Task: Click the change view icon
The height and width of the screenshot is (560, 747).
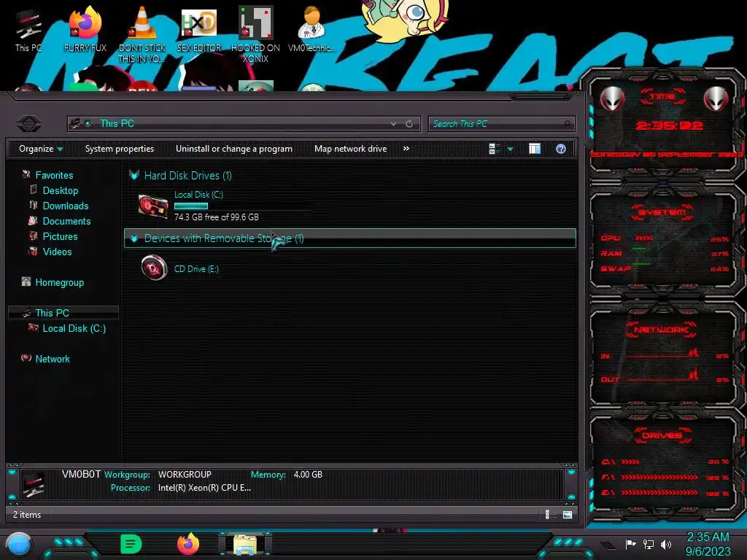Action: click(x=494, y=149)
